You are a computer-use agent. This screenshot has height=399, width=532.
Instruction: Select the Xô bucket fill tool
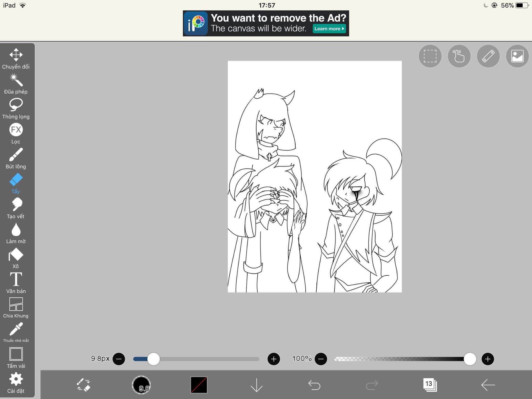point(16,258)
